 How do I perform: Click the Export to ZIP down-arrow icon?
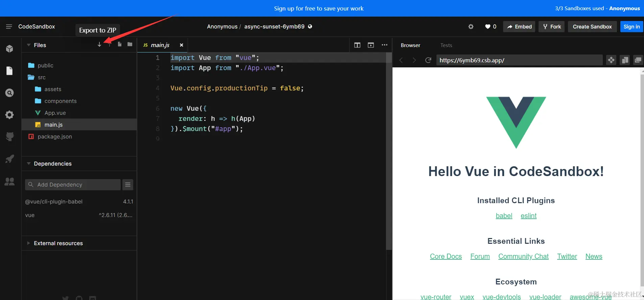point(99,44)
